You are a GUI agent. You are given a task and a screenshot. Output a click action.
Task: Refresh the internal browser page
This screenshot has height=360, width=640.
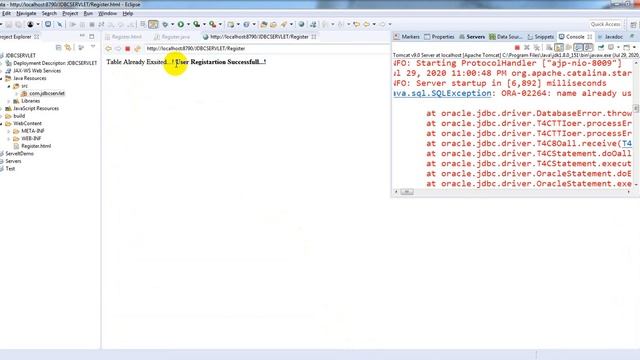coord(137,49)
